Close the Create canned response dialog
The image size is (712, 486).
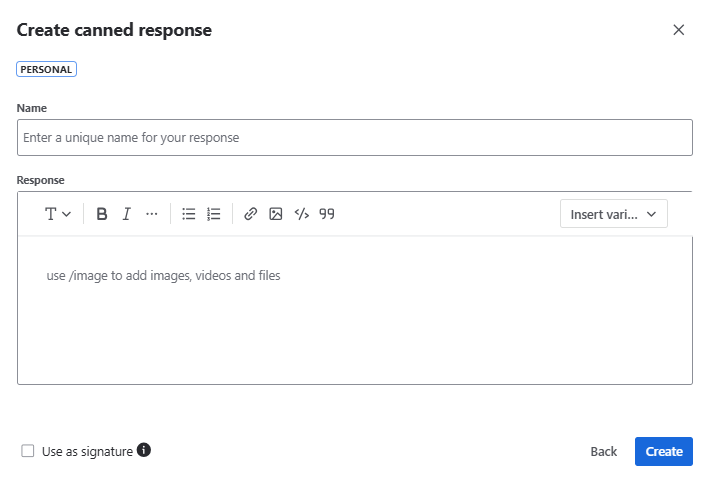[679, 30]
